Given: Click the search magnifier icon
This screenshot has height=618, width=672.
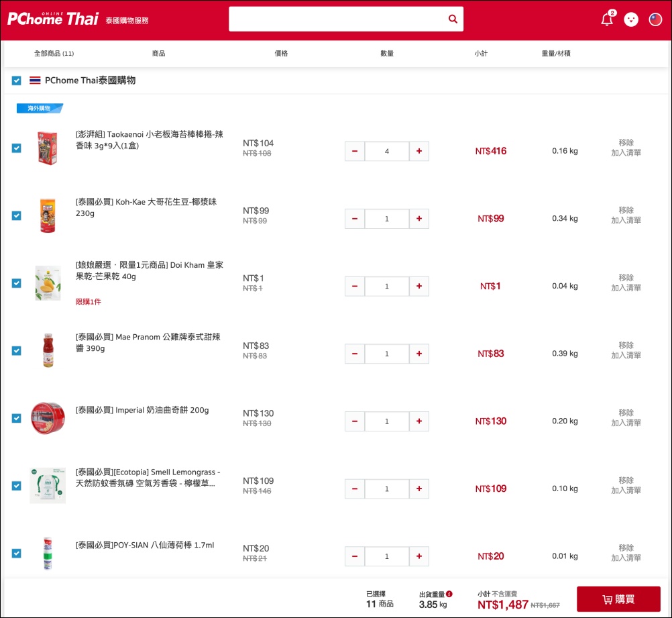Looking at the screenshot, I should click(x=453, y=19).
